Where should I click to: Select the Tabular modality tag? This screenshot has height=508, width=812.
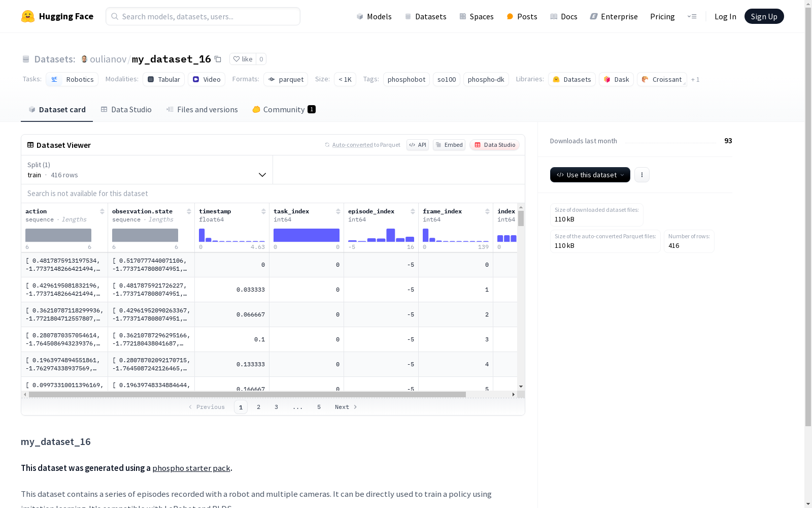coord(163,79)
